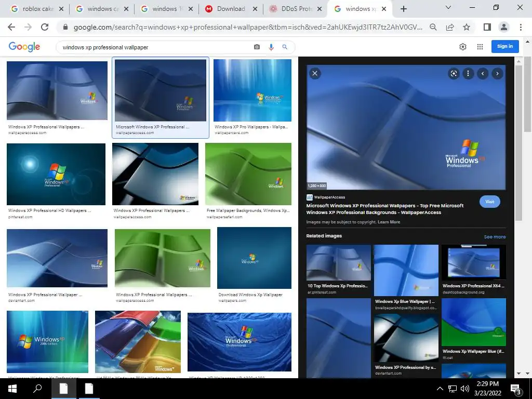The width and height of the screenshot is (532, 399).
Task: Open search by image camera
Action: point(257,47)
